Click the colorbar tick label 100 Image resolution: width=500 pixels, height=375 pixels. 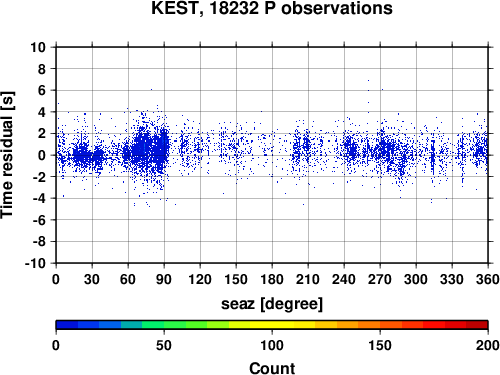[272, 345]
